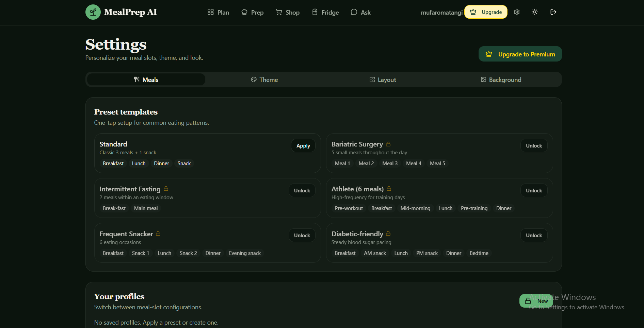Click the Lunch chip in Standard preset
The height and width of the screenshot is (328, 644).
coord(139,163)
